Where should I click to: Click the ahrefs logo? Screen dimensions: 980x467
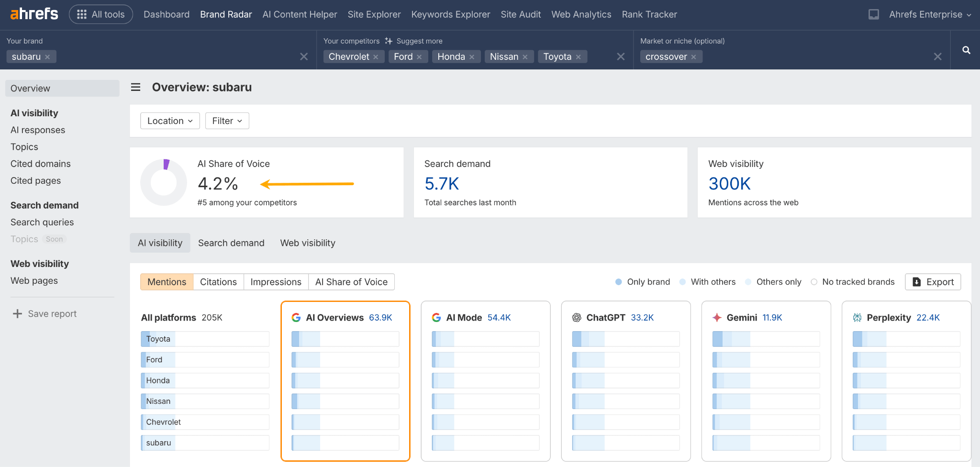point(33,14)
